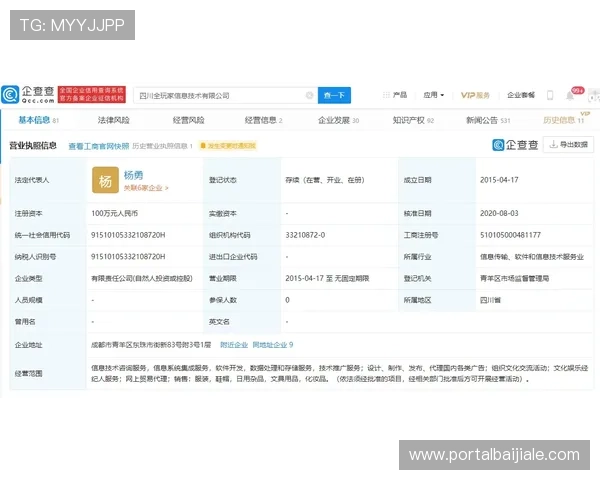600x480 pixels.
Task: Open 同地址企业 9 link
Action: tap(273, 345)
